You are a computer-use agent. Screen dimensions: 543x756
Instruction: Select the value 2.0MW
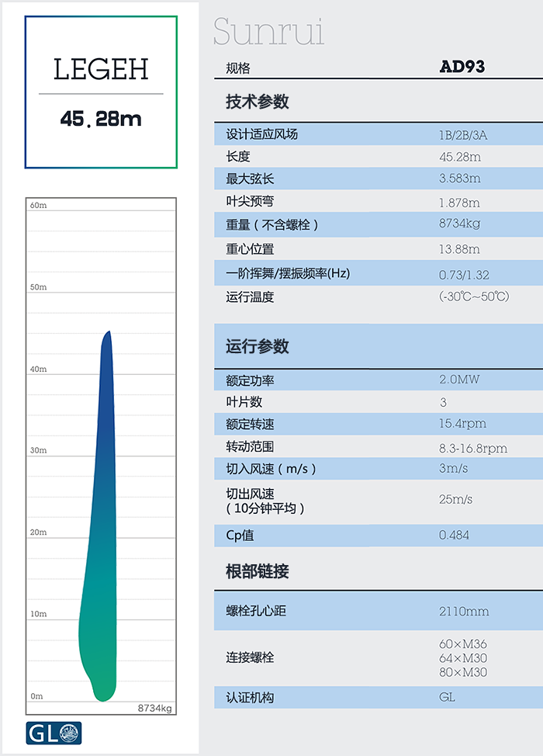point(459,380)
